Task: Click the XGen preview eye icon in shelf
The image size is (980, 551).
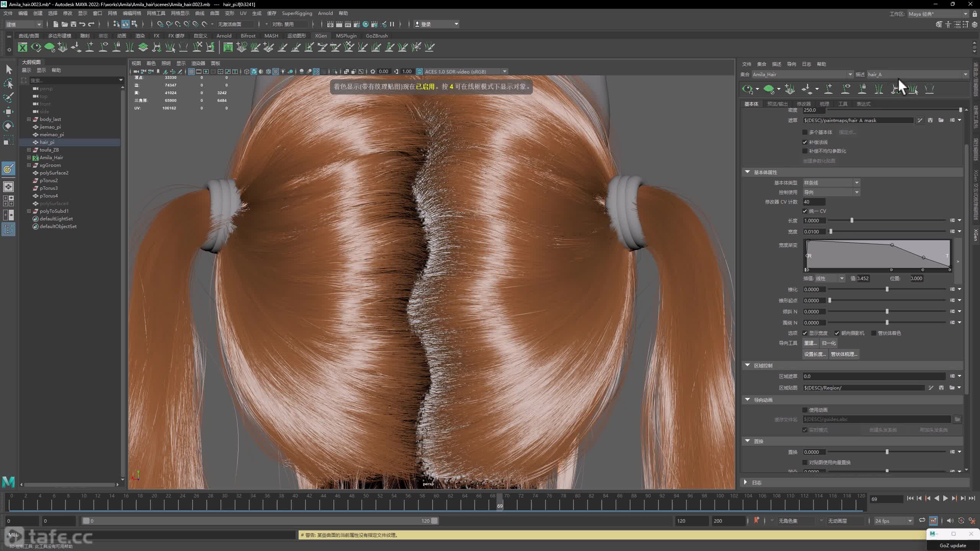Action: (36, 47)
